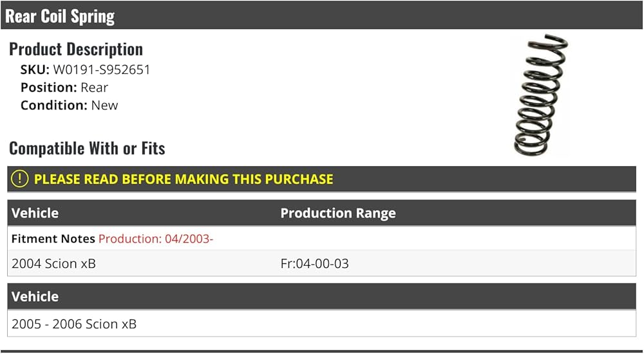The width and height of the screenshot is (644, 354).
Task: Click the first Vehicle column header
Action: 35,213
